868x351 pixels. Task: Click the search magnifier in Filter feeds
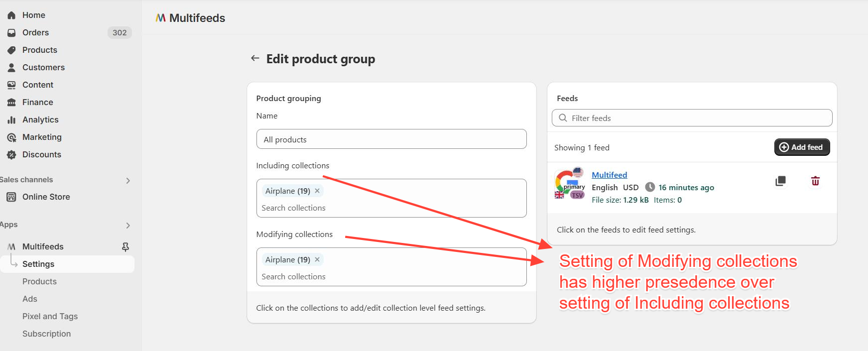[x=563, y=118]
